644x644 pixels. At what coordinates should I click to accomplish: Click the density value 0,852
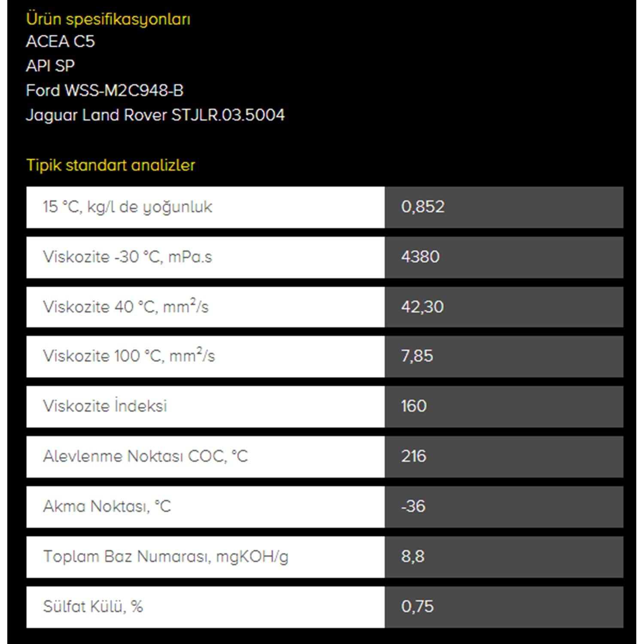pos(423,207)
